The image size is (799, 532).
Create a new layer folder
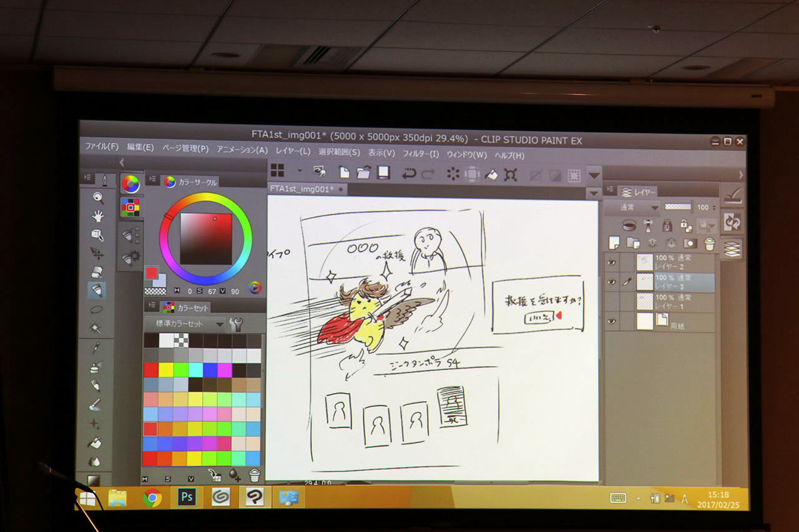click(x=633, y=243)
